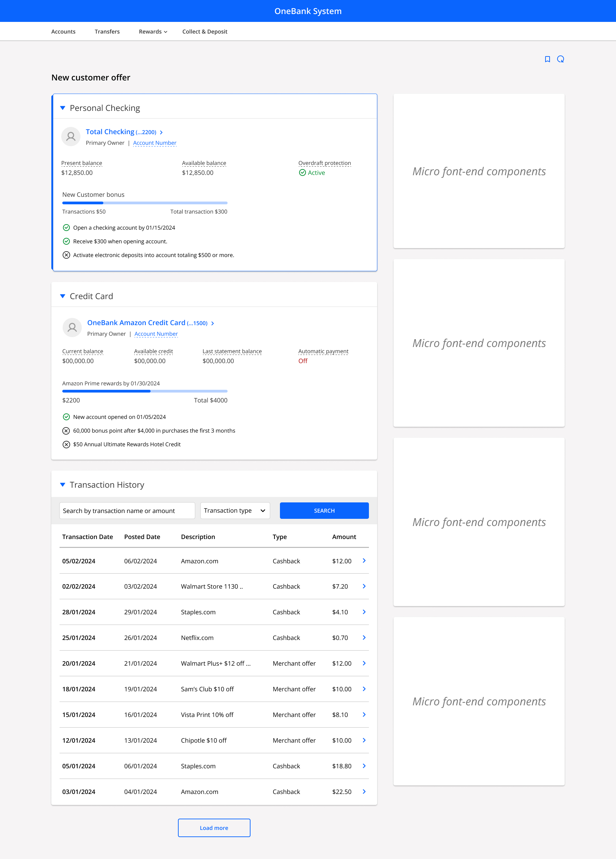Click the OneBank Amazon Credit Card avatar icon
616x859 pixels.
[x=72, y=328]
